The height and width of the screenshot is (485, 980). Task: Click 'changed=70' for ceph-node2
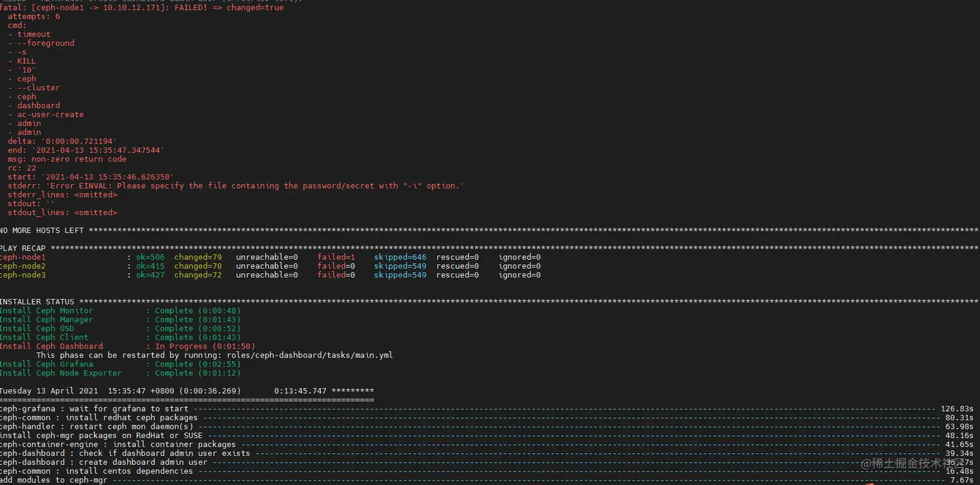[x=198, y=266]
